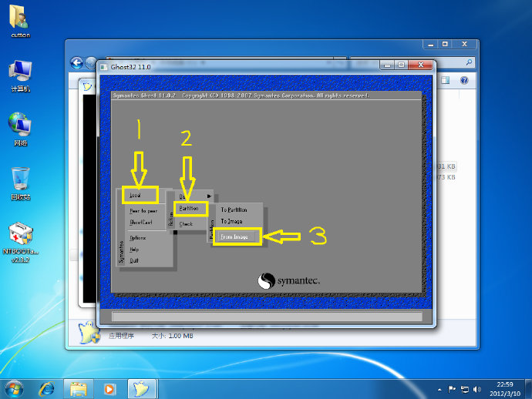This screenshot has height=399, width=532.
Task: Open Help in the Ghost menu
Action: (134, 250)
